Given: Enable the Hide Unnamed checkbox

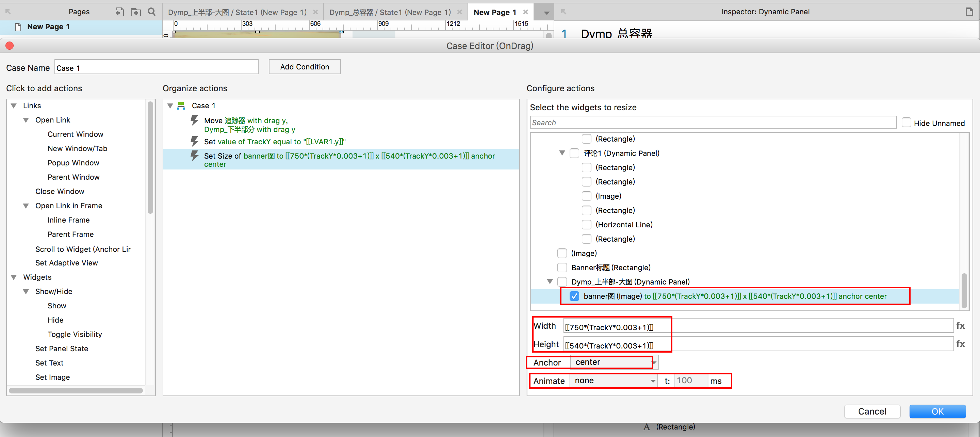Looking at the screenshot, I should (x=906, y=123).
